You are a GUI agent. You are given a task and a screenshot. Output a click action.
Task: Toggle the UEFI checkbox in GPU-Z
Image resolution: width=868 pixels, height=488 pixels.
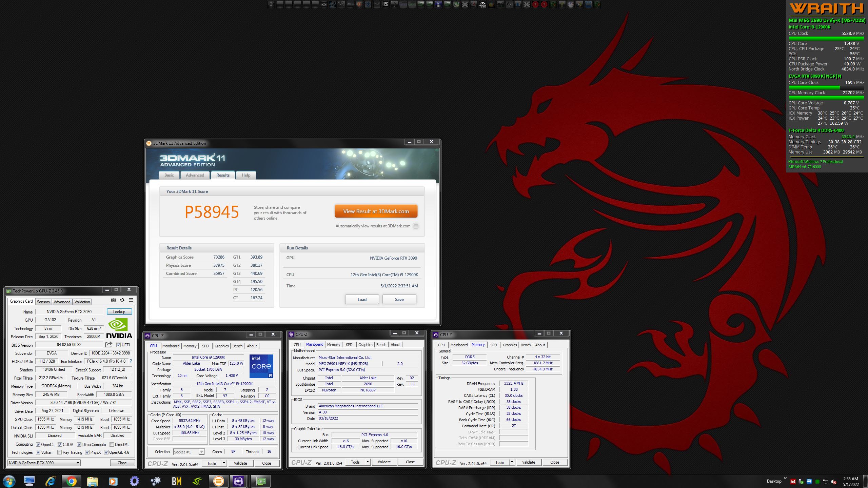[119, 345]
